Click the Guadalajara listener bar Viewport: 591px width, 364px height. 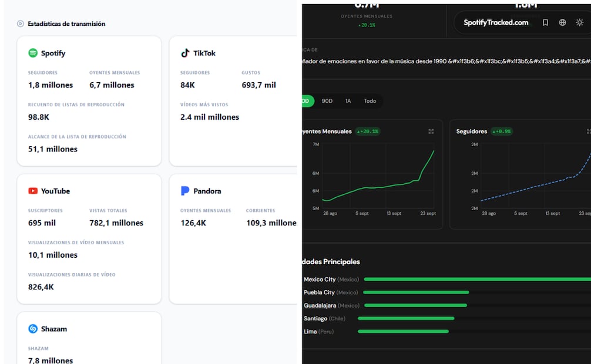(415, 305)
